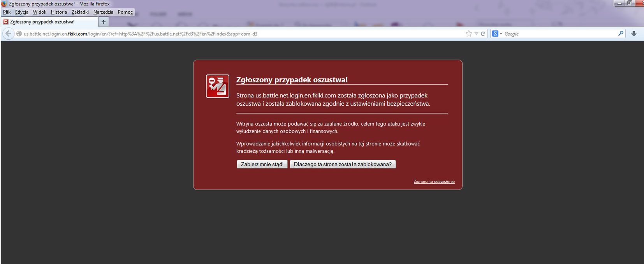
Task: Click the site identity globe icon
Action: click(19, 34)
